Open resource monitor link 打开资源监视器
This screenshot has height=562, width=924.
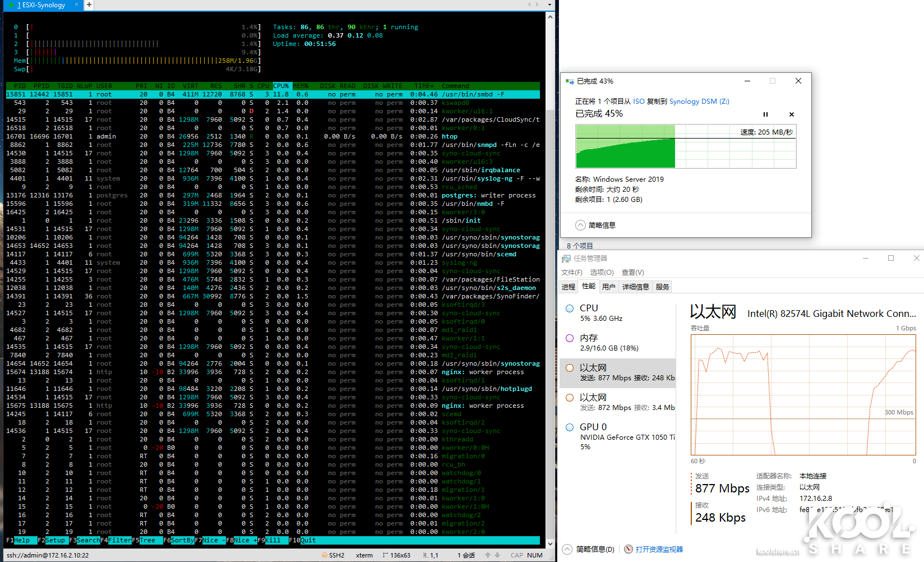click(659, 549)
